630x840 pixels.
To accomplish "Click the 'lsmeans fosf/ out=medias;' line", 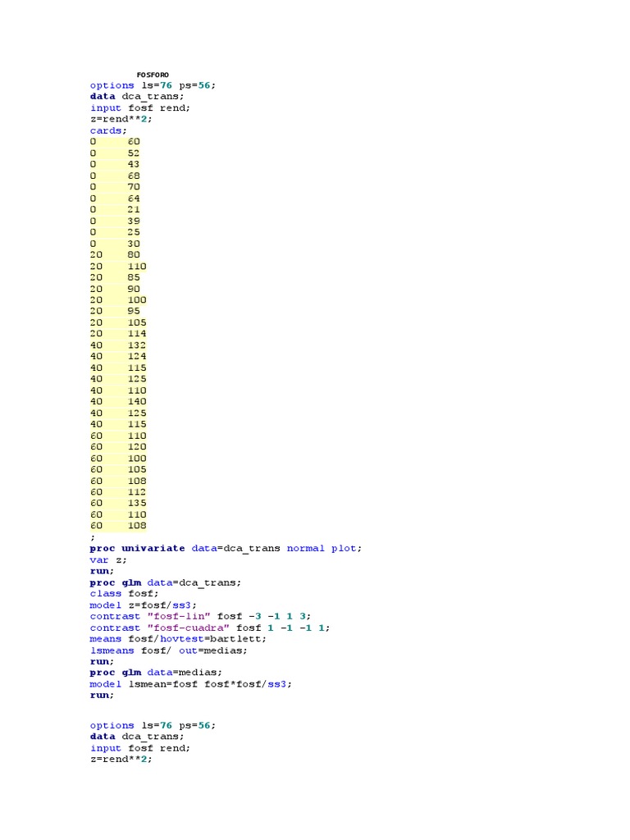I will click(169, 651).
